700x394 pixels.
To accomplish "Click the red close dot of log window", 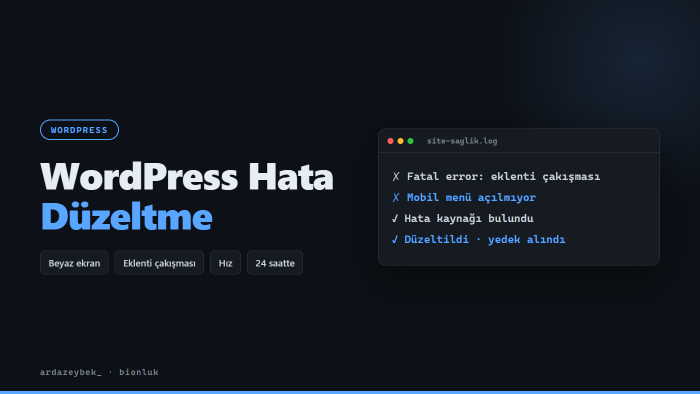I will tap(390, 141).
